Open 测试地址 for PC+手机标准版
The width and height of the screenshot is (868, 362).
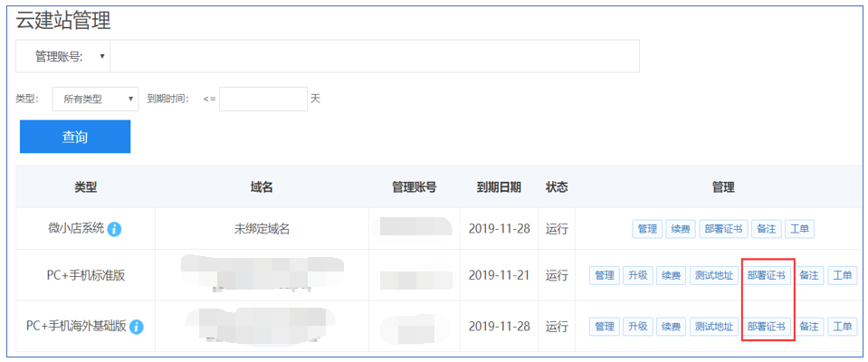(712, 275)
